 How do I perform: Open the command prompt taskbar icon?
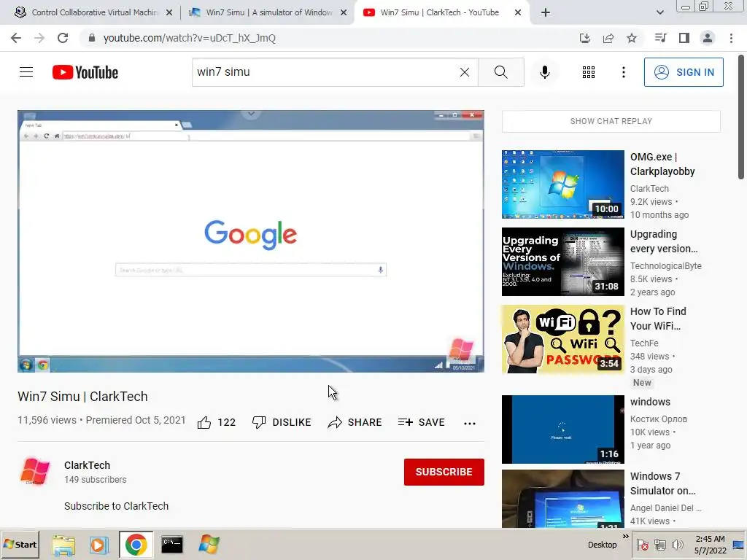coord(172,545)
